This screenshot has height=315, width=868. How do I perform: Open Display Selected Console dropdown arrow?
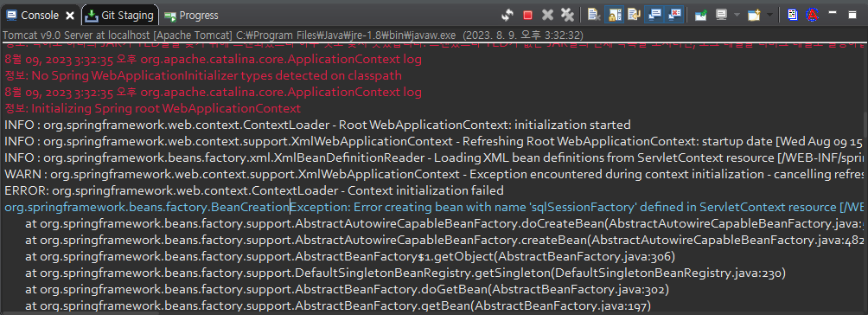point(737,15)
